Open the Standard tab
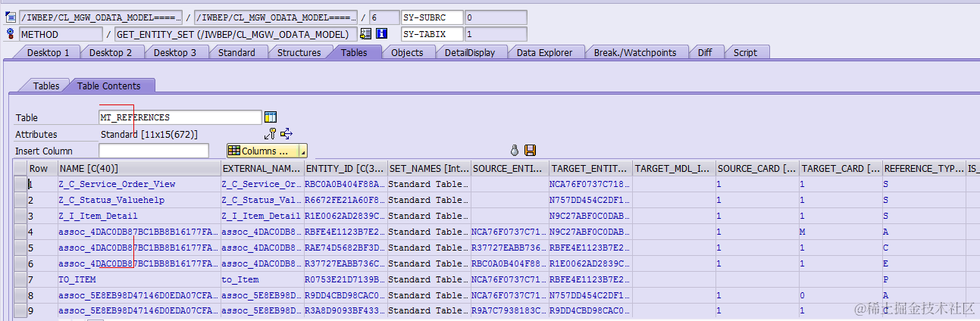Image resolution: width=980 pixels, height=321 pixels. coord(236,52)
